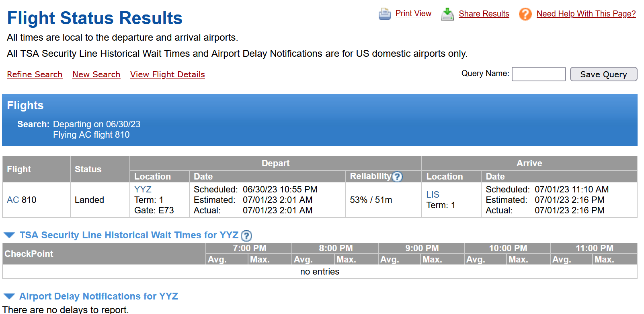Open View Flight Details link
644x314 pixels.
pos(167,74)
